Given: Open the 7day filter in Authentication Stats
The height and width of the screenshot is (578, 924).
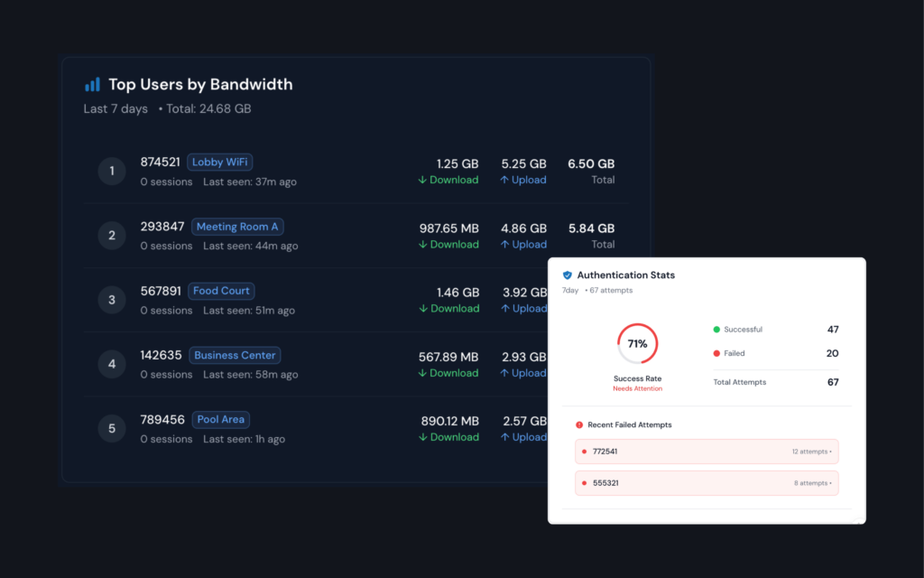Looking at the screenshot, I should (x=570, y=290).
